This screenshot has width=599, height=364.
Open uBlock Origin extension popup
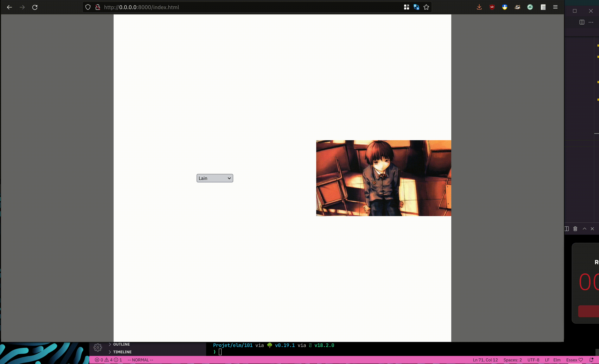click(x=492, y=7)
